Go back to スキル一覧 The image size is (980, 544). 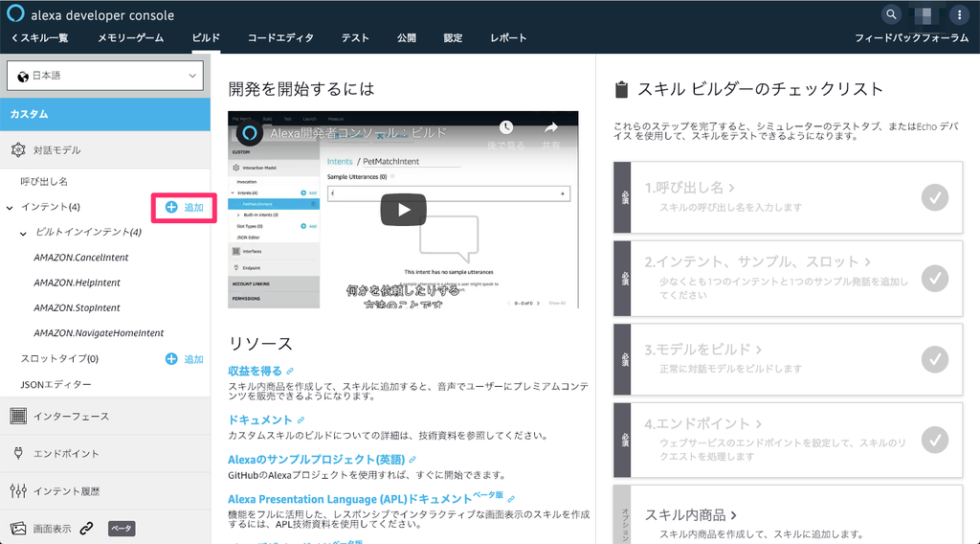tap(40, 38)
